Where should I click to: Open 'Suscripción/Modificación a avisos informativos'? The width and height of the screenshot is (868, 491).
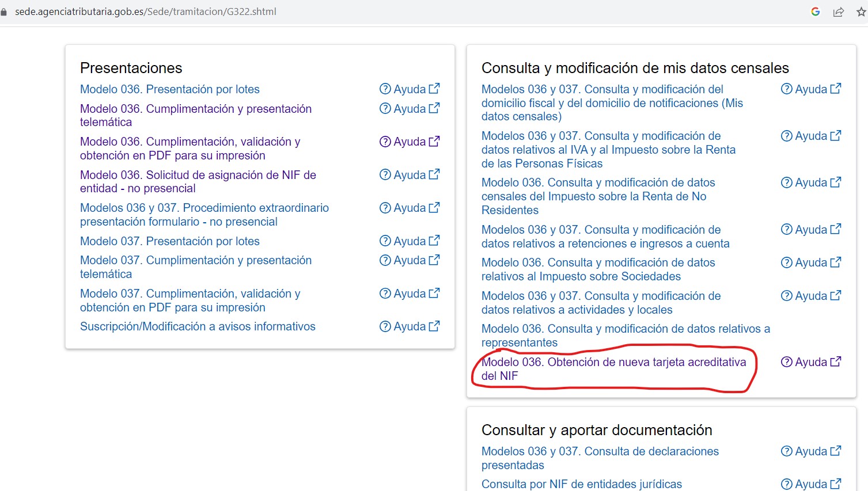(x=198, y=326)
